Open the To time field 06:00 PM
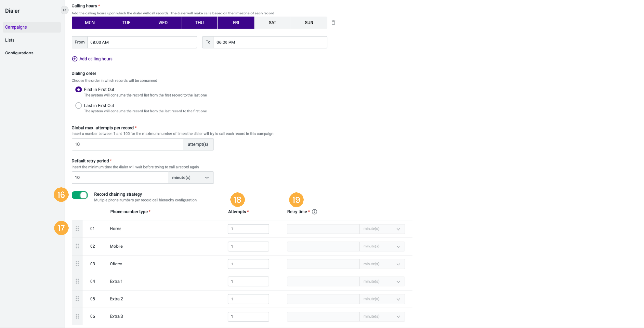 pyautogui.click(x=270, y=43)
